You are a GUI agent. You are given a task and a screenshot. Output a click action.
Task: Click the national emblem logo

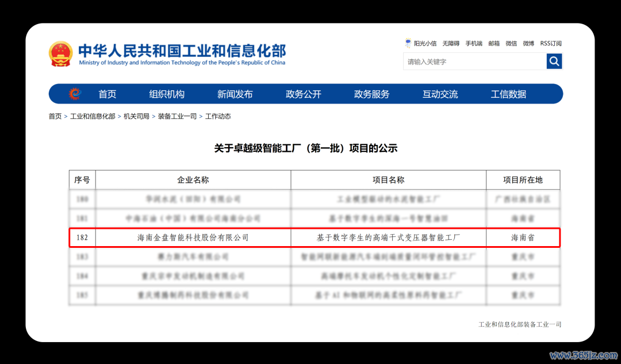coord(60,54)
